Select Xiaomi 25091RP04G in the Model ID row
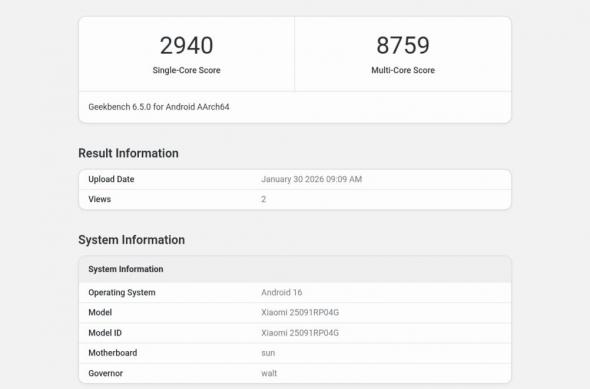Viewport: 590px width, 389px height. click(300, 333)
